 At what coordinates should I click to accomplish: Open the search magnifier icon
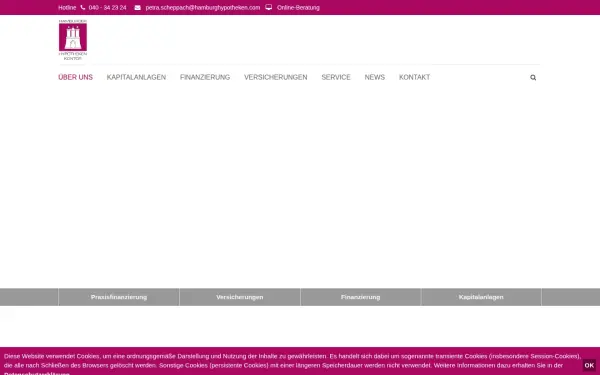(x=533, y=77)
